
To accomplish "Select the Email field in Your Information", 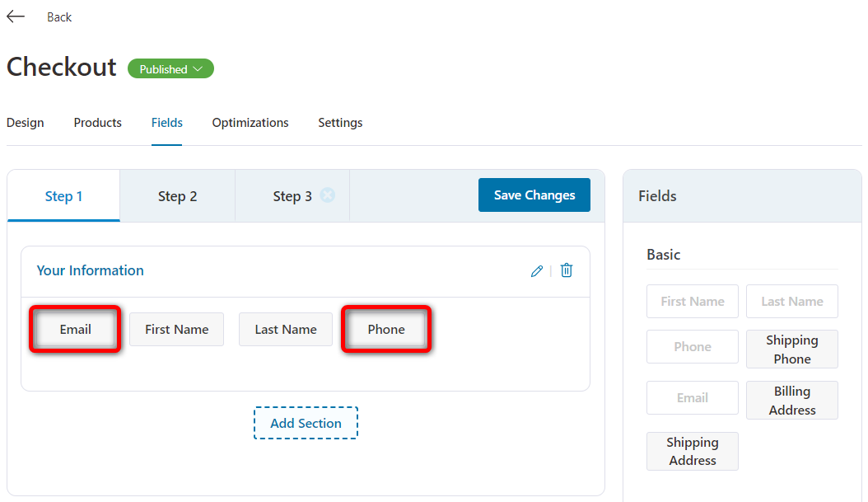I will [x=75, y=329].
